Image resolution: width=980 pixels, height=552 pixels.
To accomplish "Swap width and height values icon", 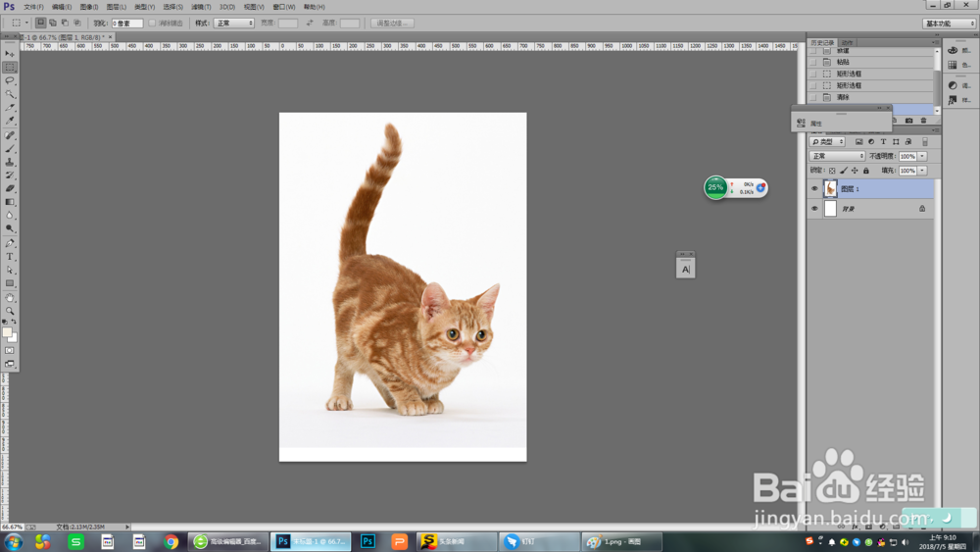I will [310, 24].
